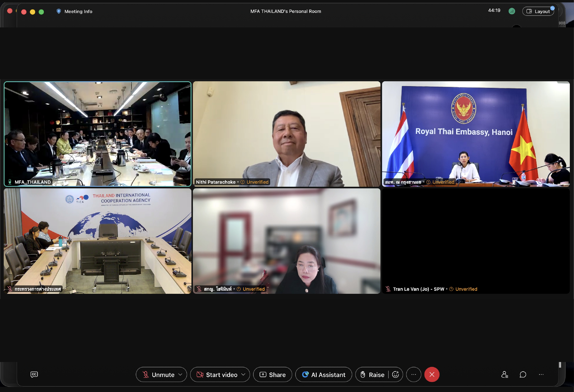Viewport: 574px width, 392px height.
Task: Leave the meeting with the red X button
Action: point(432,374)
